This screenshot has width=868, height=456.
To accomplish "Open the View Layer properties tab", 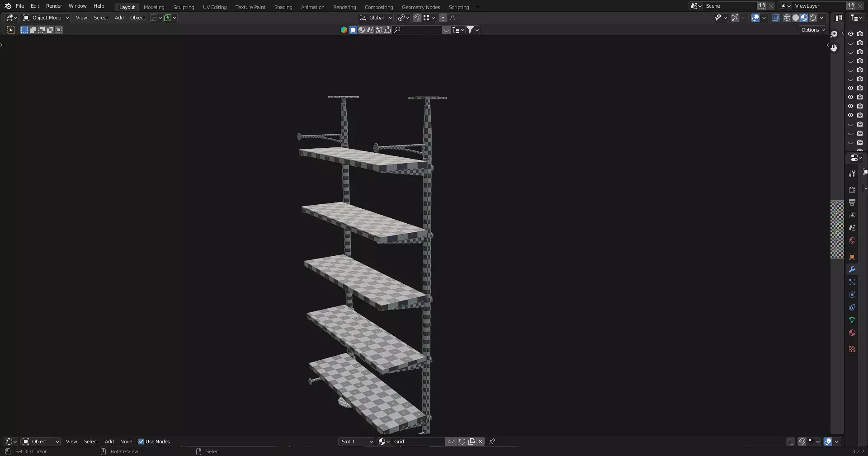I will point(852,215).
